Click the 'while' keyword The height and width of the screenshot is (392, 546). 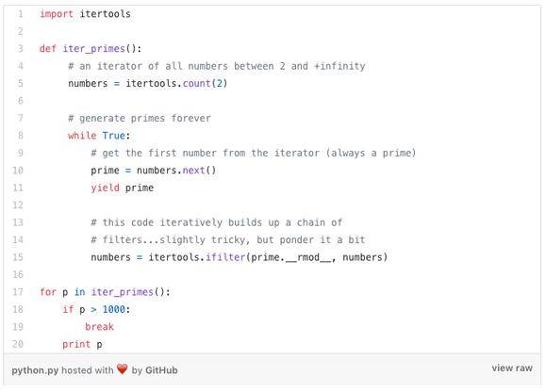pyautogui.click(x=82, y=136)
